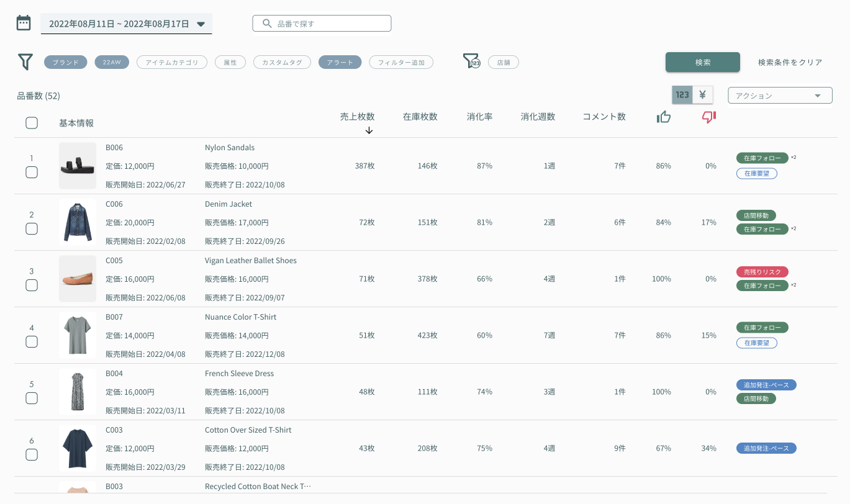The height and width of the screenshot is (504, 850).
Task: Select the 22AW filter chip
Action: (x=112, y=61)
